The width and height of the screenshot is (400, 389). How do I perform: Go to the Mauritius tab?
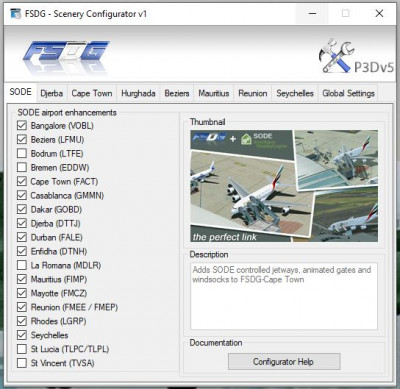214,93
